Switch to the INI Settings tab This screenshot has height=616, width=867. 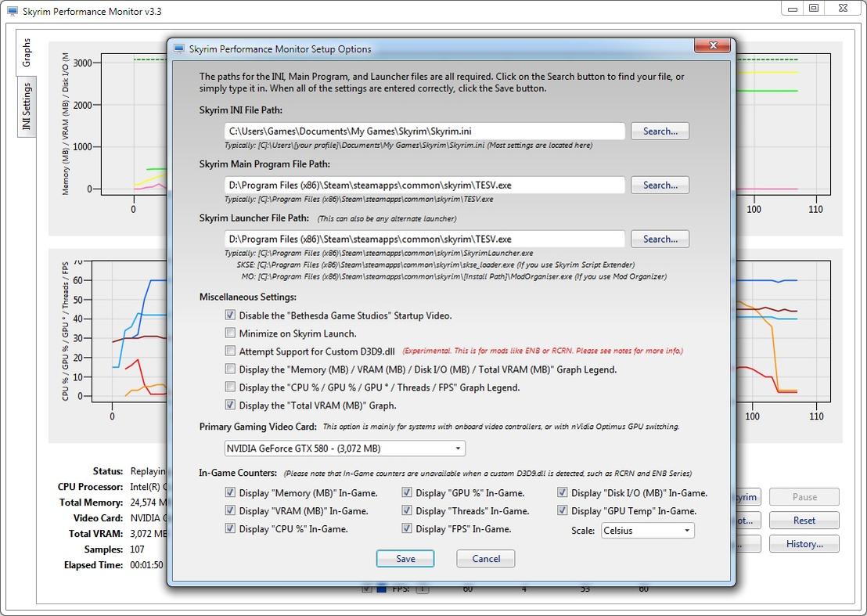[x=26, y=106]
